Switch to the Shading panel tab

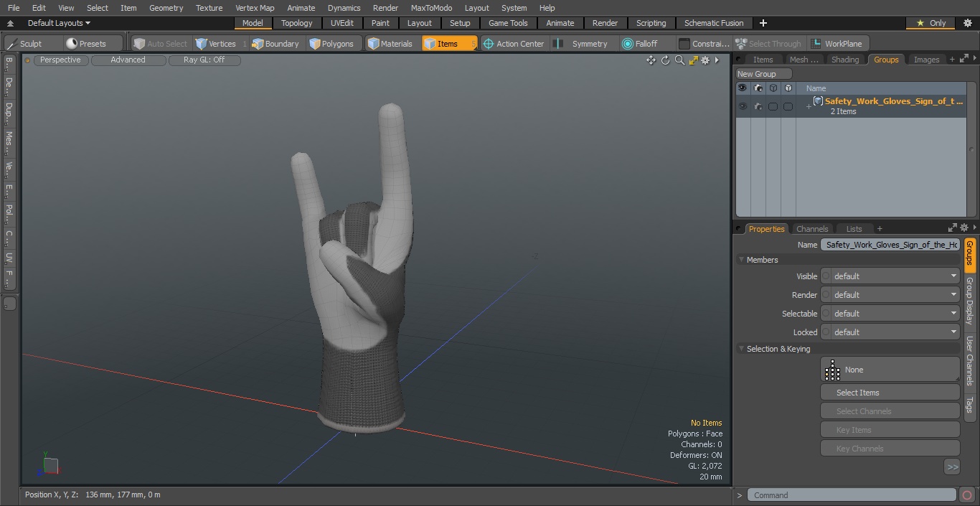[x=844, y=60]
